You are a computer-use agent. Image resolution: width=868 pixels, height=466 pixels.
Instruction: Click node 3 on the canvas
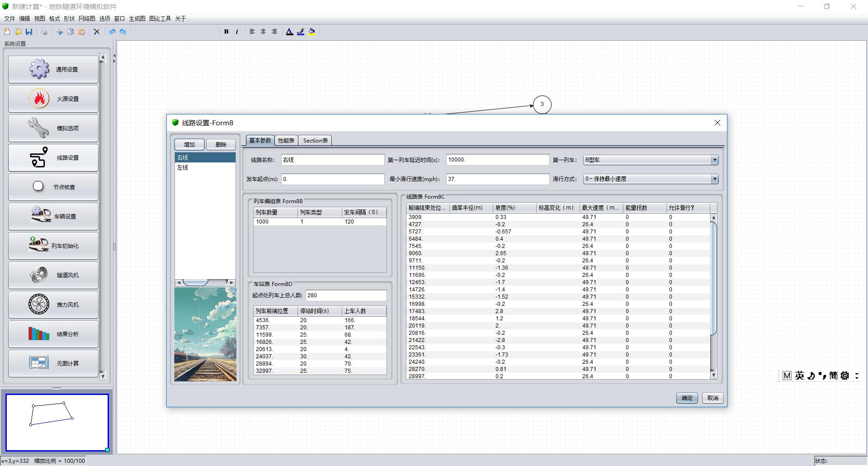click(542, 105)
